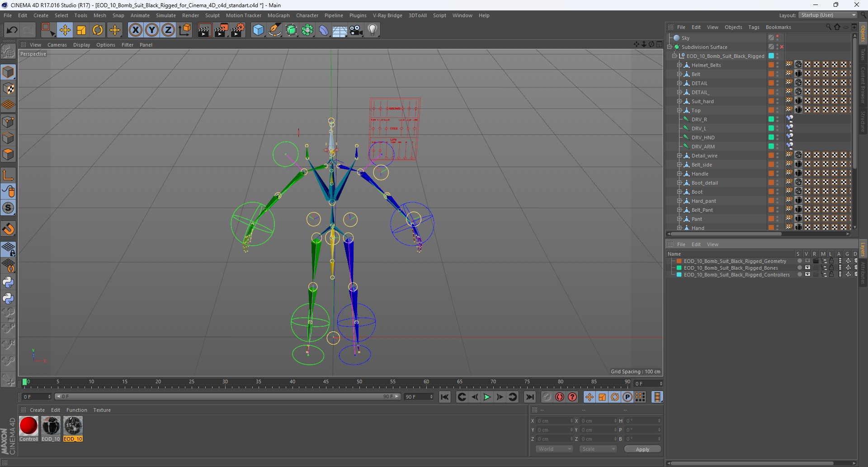Open the Character menu
Screen dimensions: 868x467
point(307,15)
